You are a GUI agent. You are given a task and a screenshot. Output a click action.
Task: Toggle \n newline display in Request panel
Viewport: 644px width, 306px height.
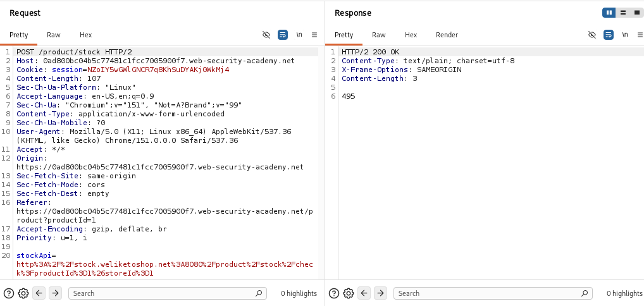pyautogui.click(x=299, y=35)
